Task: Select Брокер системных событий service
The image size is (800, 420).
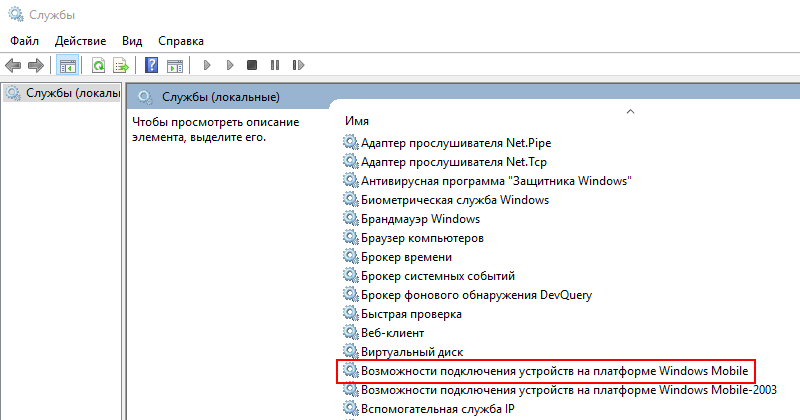Action: tap(429, 276)
